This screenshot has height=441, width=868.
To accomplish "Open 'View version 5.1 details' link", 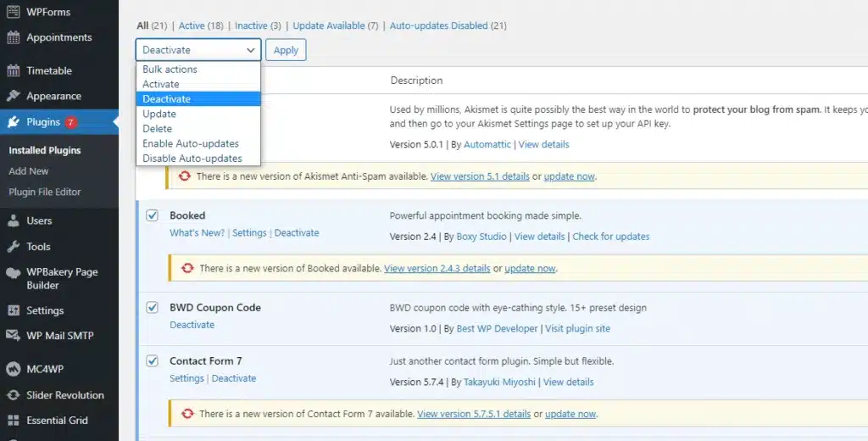I will (480, 176).
